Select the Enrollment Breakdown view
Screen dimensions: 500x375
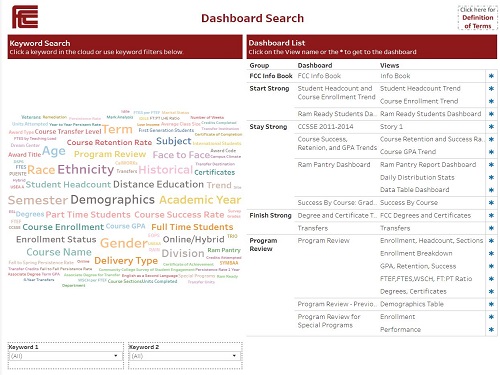point(416,254)
